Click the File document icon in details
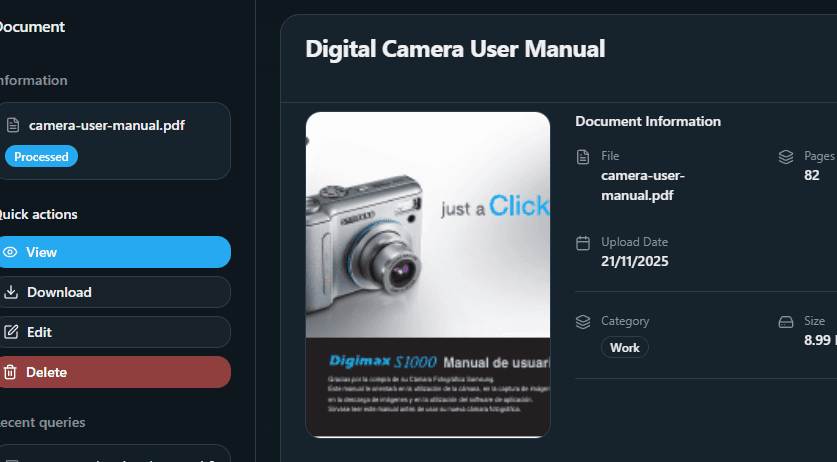 [x=583, y=157]
